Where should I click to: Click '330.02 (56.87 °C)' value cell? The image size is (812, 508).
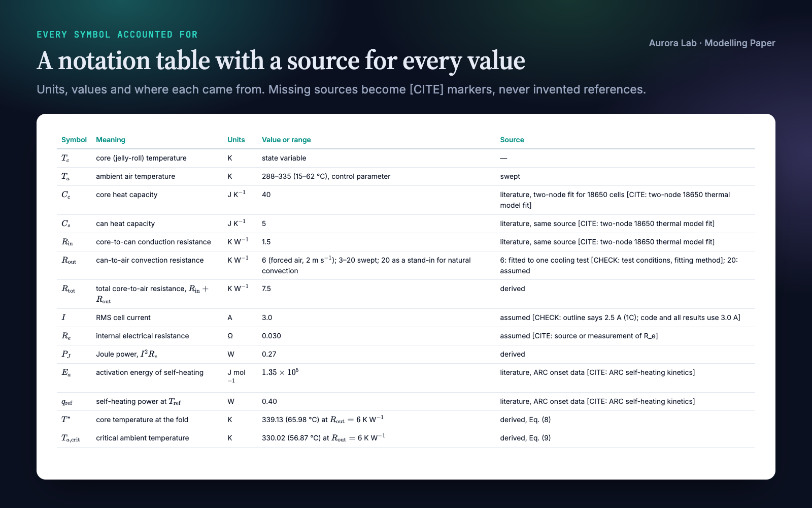click(x=324, y=438)
